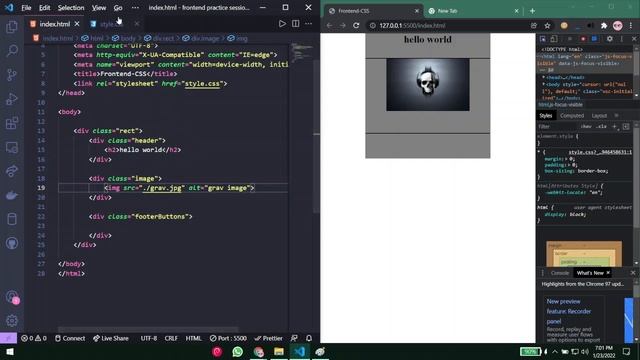The width and height of the screenshot is (640, 360).
Task: Open the File menu
Action: [26, 8]
